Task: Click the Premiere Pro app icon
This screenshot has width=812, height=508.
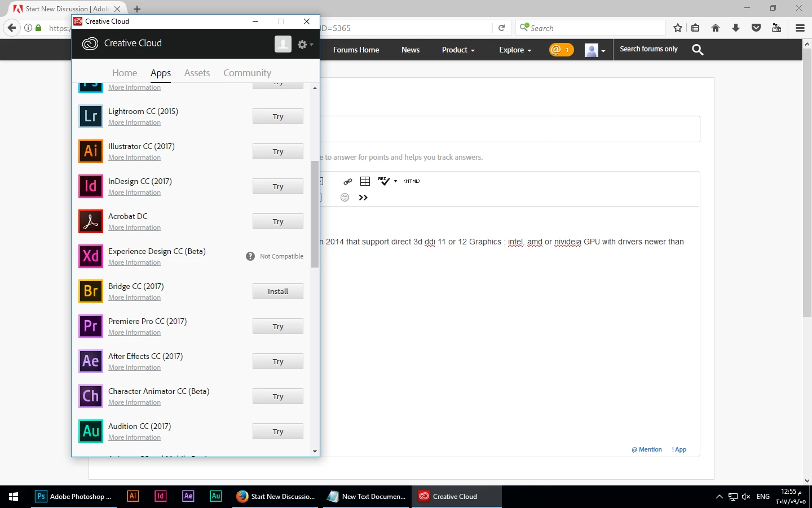Action: (x=91, y=326)
